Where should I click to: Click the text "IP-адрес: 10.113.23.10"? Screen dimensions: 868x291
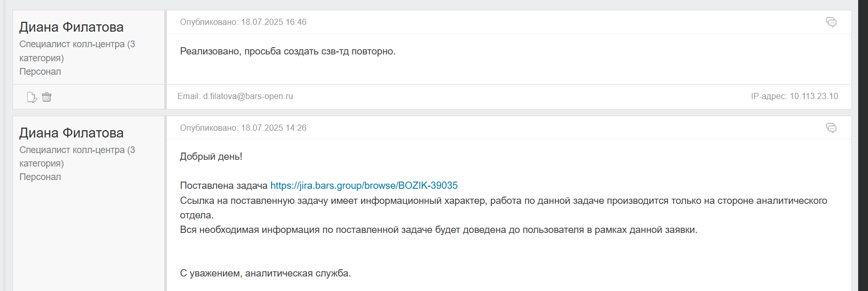coord(794,96)
